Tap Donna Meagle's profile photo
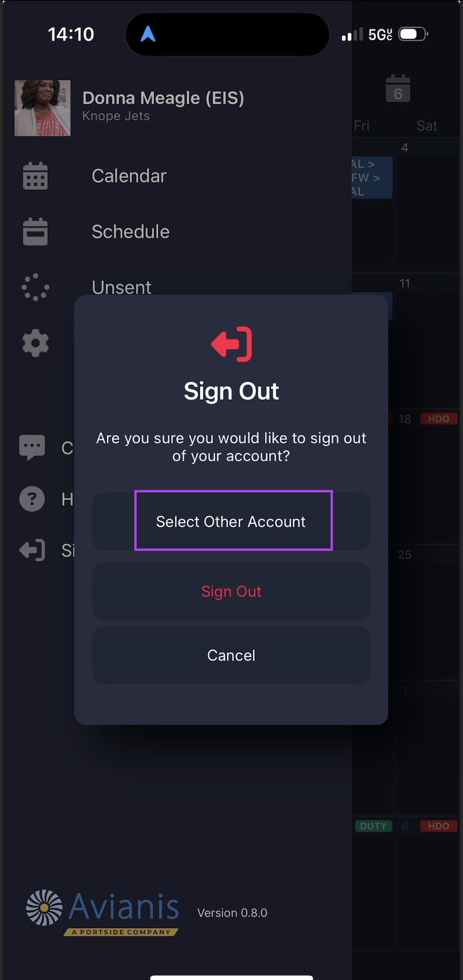The width and height of the screenshot is (463, 980). pyautogui.click(x=42, y=108)
